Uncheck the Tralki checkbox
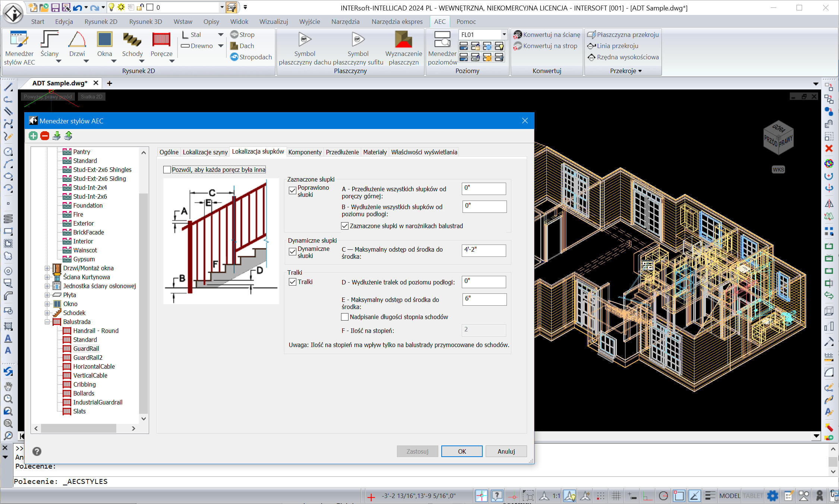839x504 pixels. coord(293,282)
